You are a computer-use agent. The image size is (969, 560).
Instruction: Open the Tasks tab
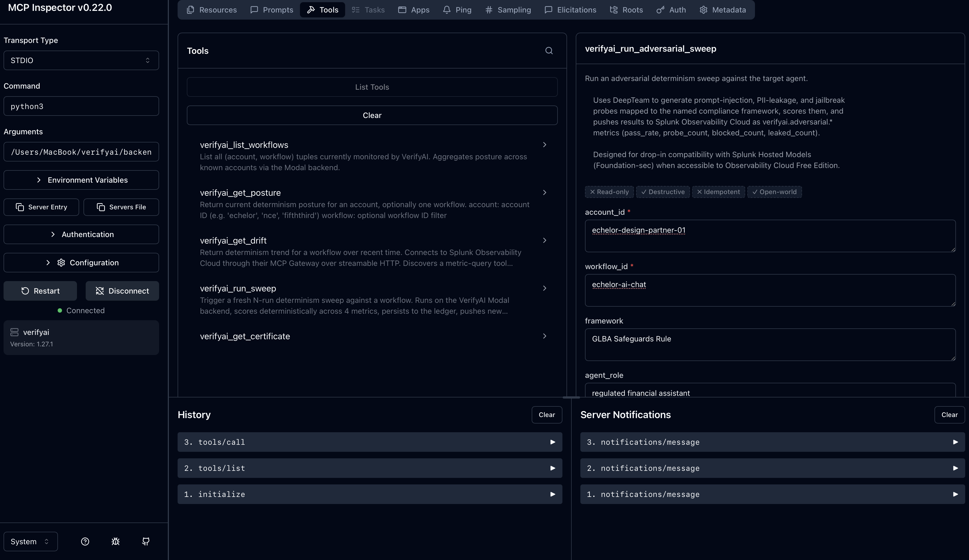pyautogui.click(x=368, y=10)
